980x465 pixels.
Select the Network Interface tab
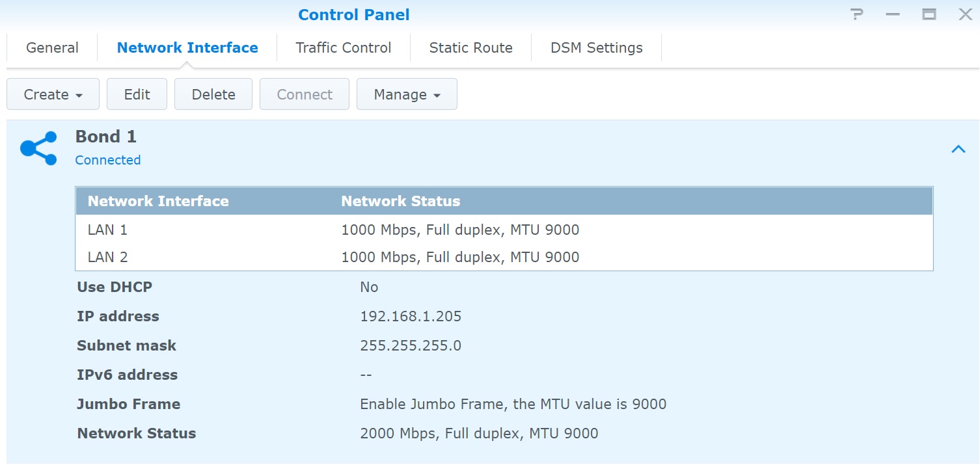187,47
